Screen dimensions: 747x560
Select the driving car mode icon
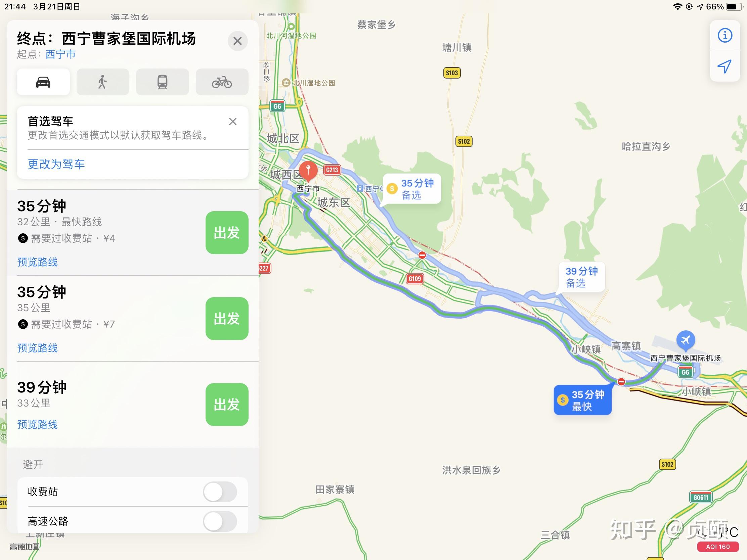tap(43, 82)
